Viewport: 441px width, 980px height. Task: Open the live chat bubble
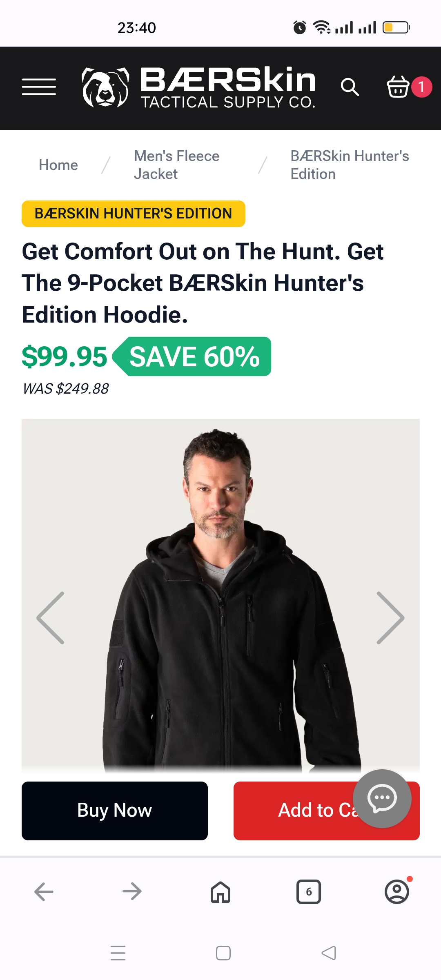pos(382,798)
